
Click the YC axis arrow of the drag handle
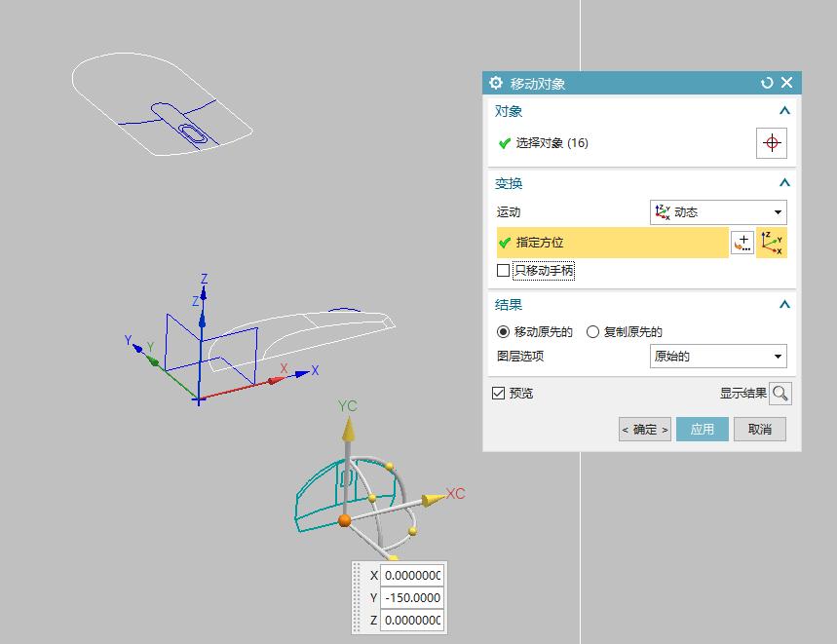coord(349,429)
